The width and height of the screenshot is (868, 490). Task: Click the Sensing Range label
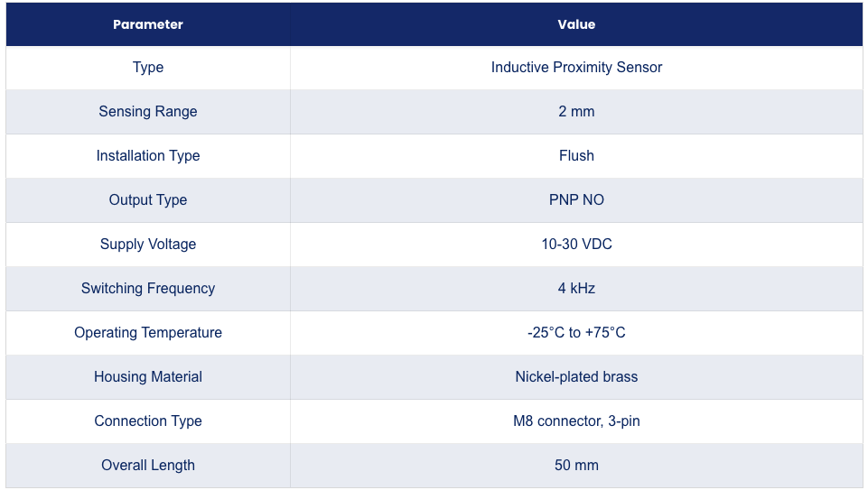148,112
